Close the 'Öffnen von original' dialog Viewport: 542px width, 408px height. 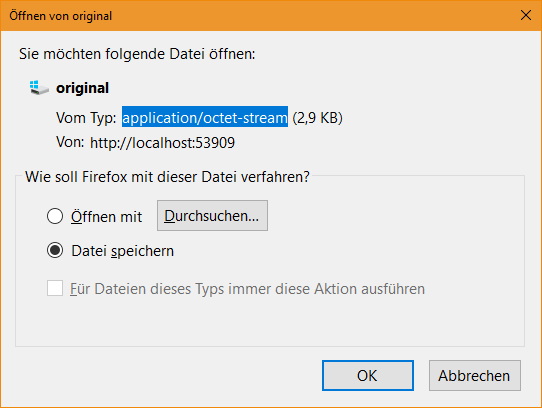tap(526, 15)
